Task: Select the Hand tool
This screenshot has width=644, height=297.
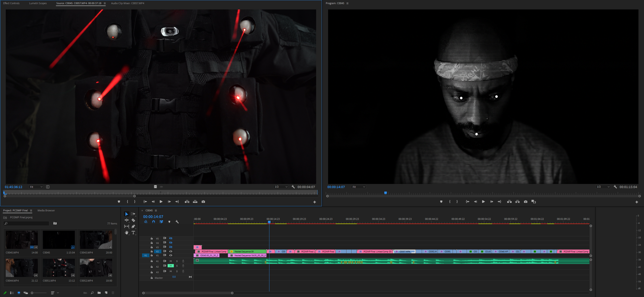Action: coord(126,233)
